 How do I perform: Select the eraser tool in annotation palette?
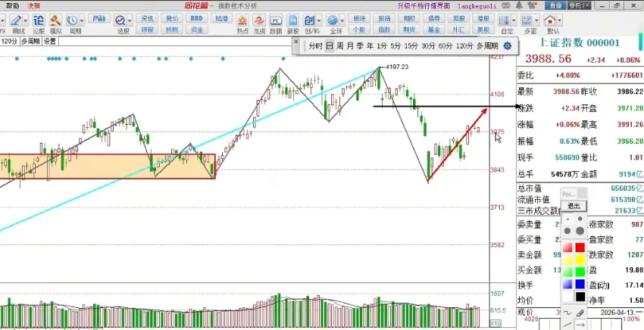[x=580, y=313]
